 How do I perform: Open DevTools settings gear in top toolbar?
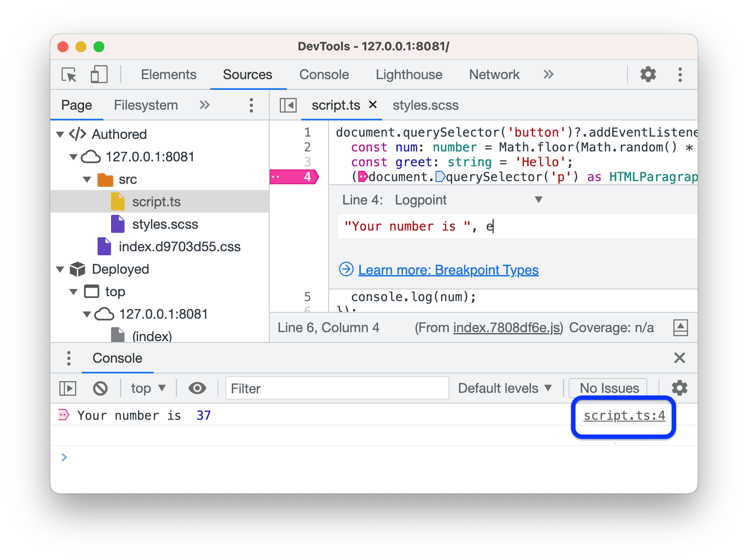tap(648, 75)
